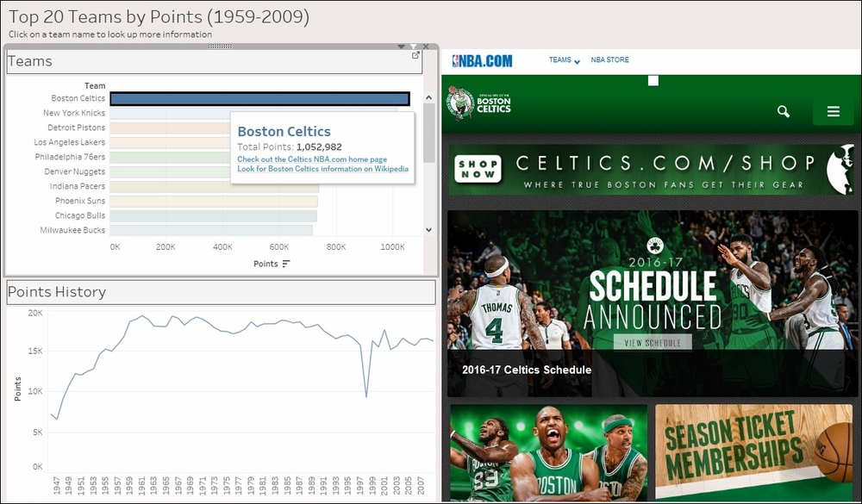Open 'Look for Boston Celtics information on Wikipedia' link
The width and height of the screenshot is (862, 504).
322,169
